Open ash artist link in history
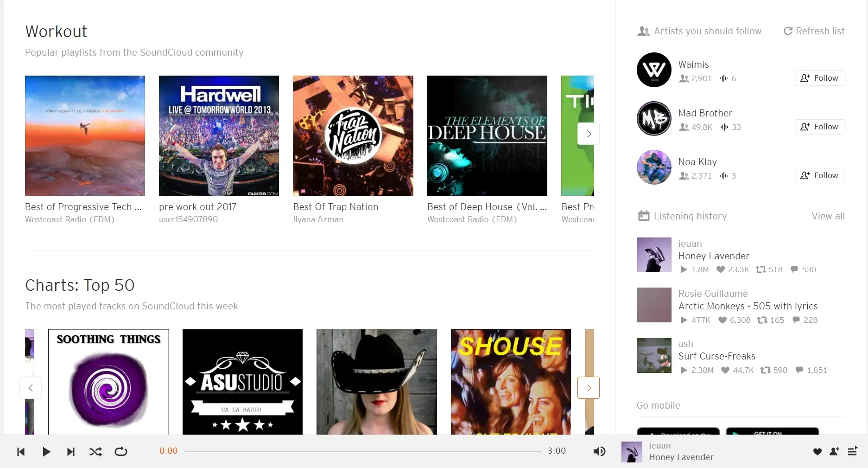The height and width of the screenshot is (468, 868). (686, 344)
